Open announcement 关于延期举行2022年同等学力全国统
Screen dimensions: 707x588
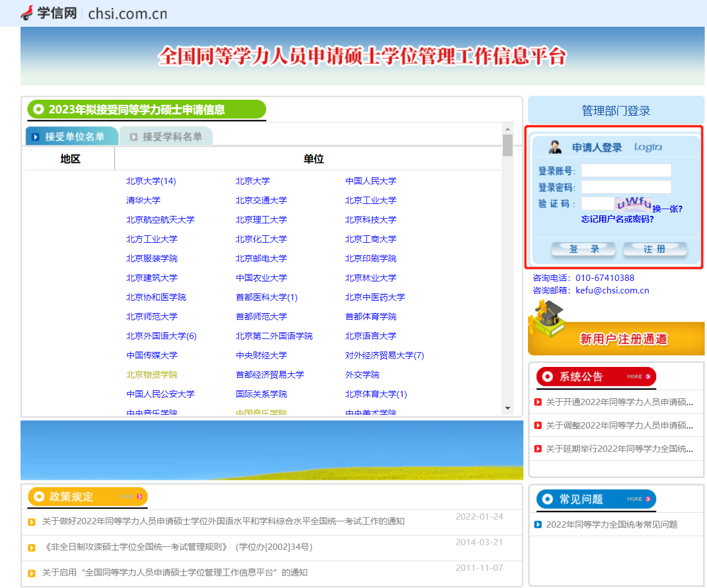620,449
